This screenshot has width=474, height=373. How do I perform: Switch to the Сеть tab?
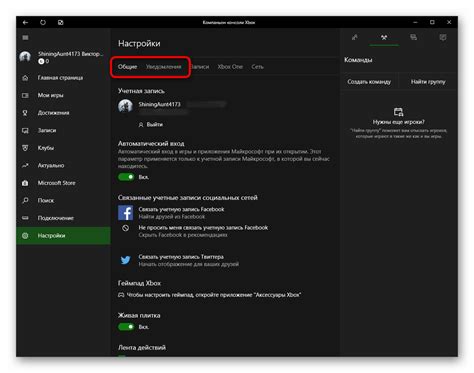(x=257, y=67)
